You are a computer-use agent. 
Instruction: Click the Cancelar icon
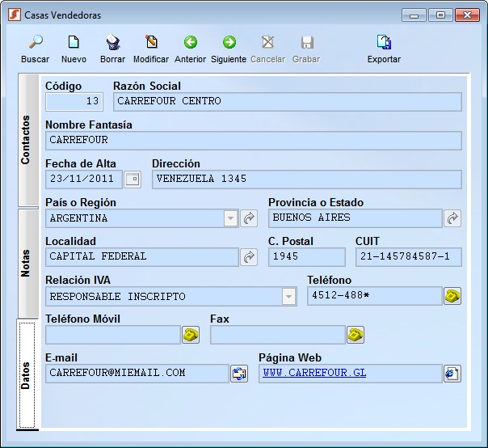coord(267,42)
